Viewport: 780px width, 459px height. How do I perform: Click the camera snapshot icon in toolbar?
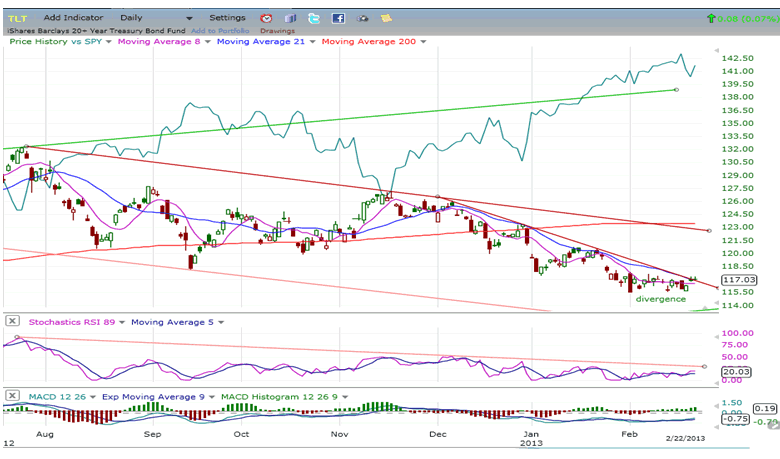coord(362,18)
